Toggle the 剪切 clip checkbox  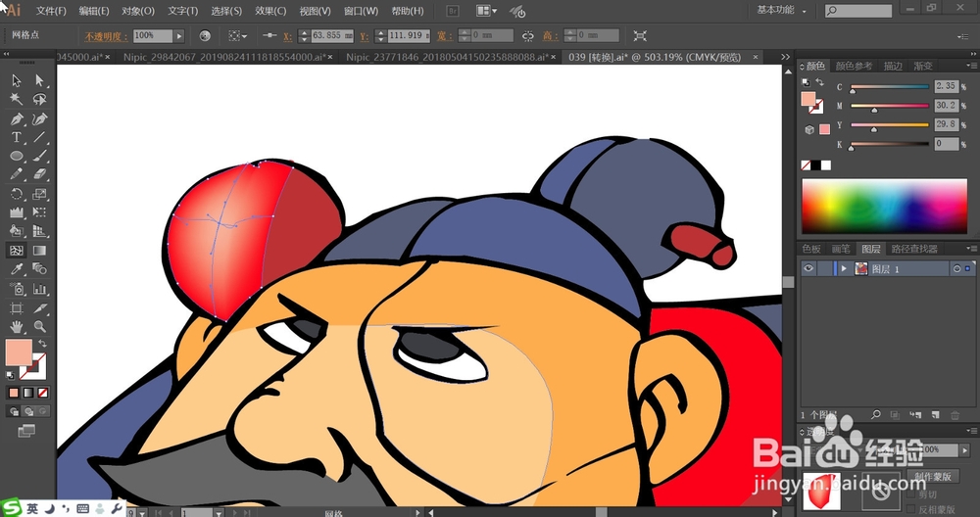pyautogui.click(x=910, y=494)
